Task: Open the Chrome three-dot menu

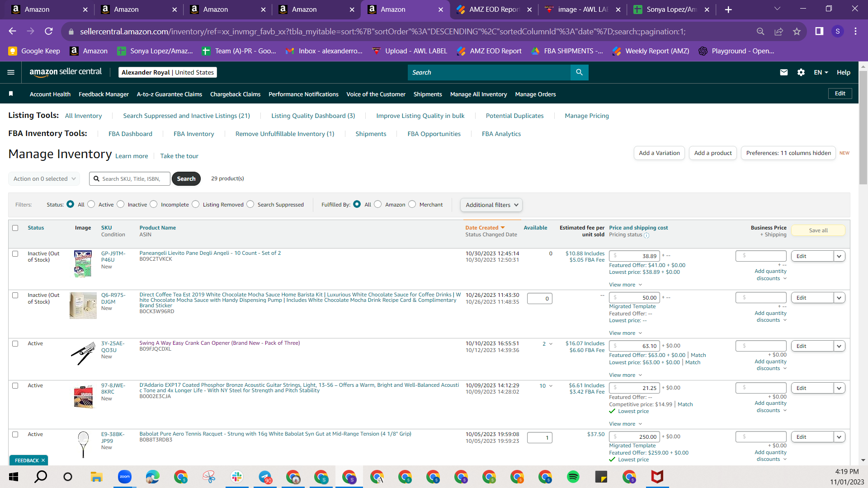Action: [855, 31]
